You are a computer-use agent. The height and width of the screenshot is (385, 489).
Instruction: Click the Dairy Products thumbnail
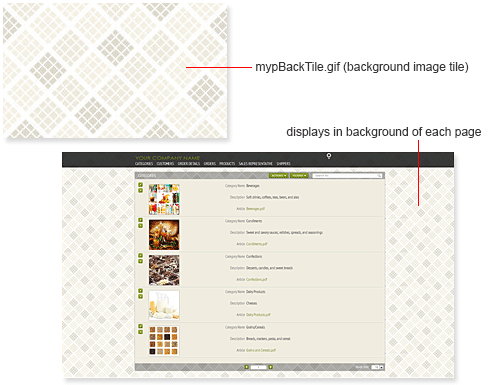click(164, 305)
